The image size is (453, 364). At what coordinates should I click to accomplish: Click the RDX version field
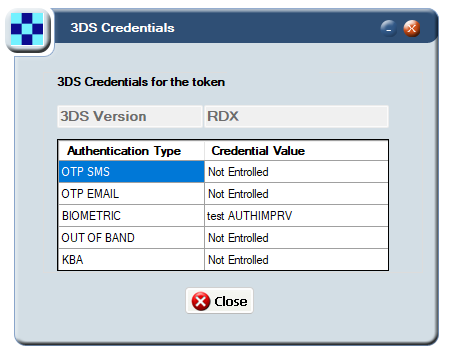coord(296,116)
